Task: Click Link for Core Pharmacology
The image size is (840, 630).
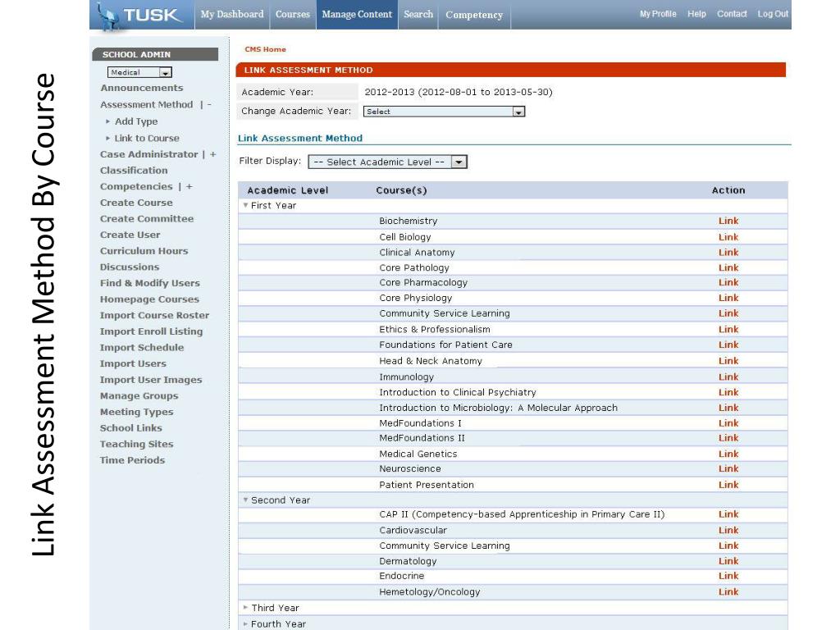Action: point(728,282)
